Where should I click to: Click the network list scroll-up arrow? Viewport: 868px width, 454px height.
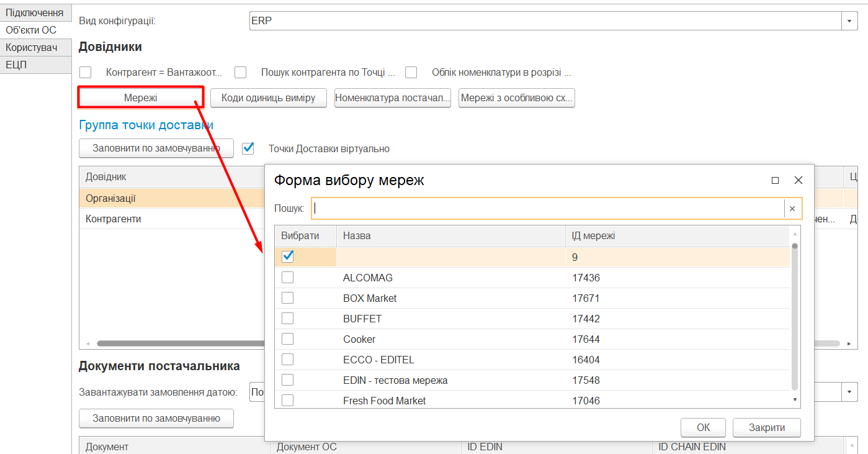tap(795, 234)
